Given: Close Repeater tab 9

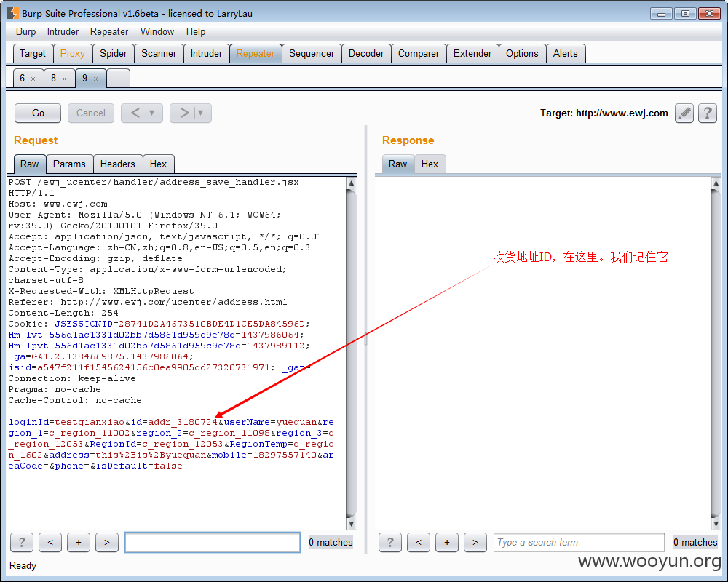Looking at the screenshot, I should click(x=95, y=79).
